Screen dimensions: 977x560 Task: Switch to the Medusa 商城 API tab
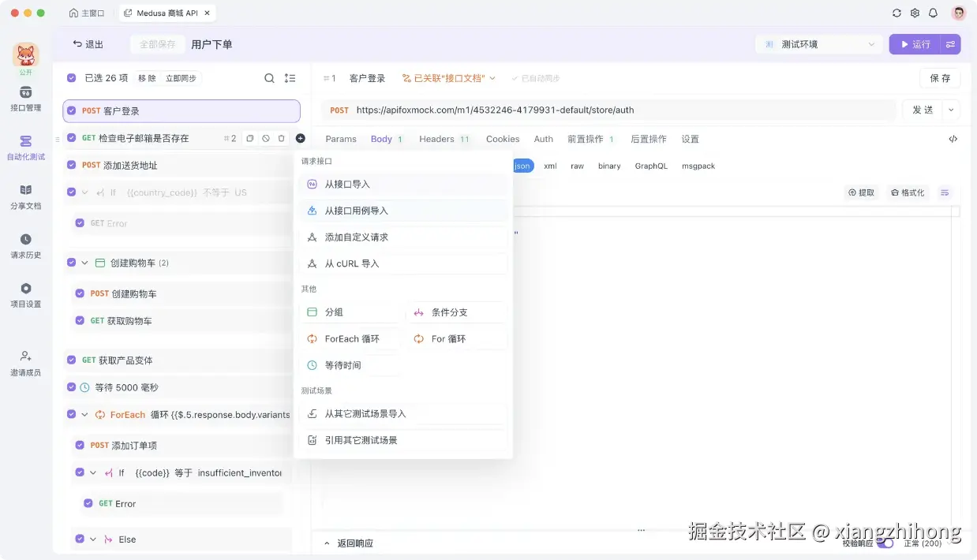167,13
